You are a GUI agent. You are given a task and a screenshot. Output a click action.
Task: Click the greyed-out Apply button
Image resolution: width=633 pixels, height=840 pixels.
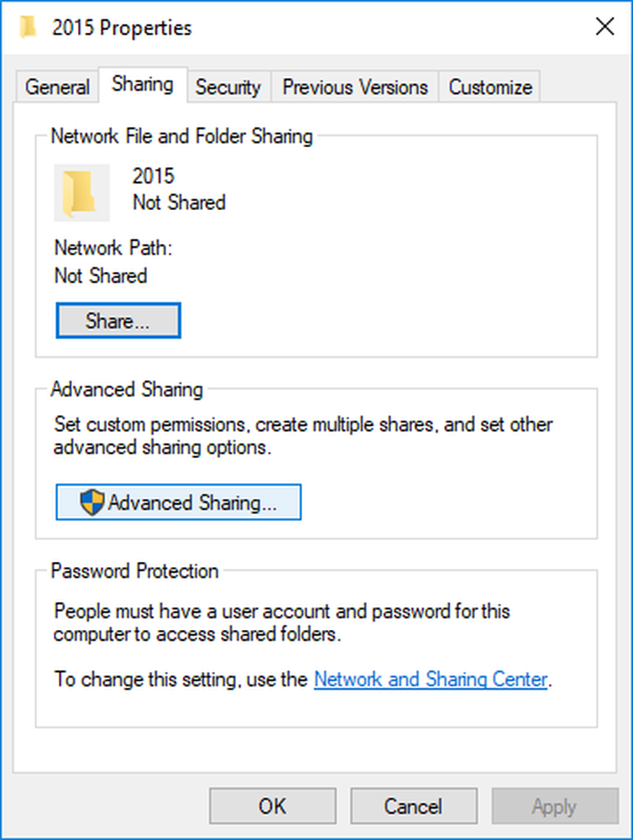point(554,807)
